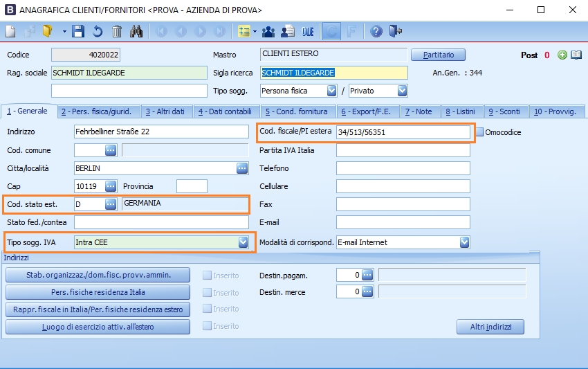Click Rappr. fiscale in Italia button
This screenshot has width=588, height=369.
[x=98, y=309]
